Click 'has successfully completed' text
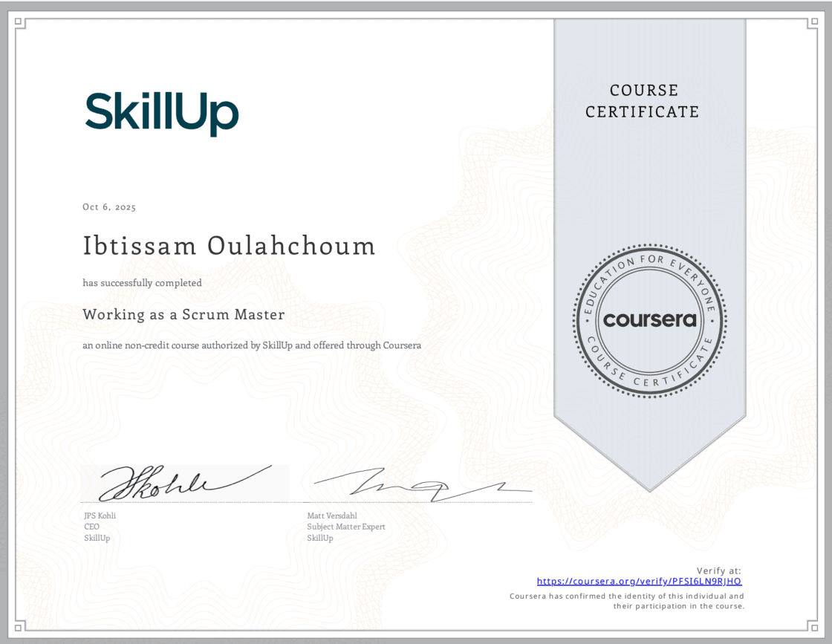The width and height of the screenshot is (832, 644). click(142, 283)
